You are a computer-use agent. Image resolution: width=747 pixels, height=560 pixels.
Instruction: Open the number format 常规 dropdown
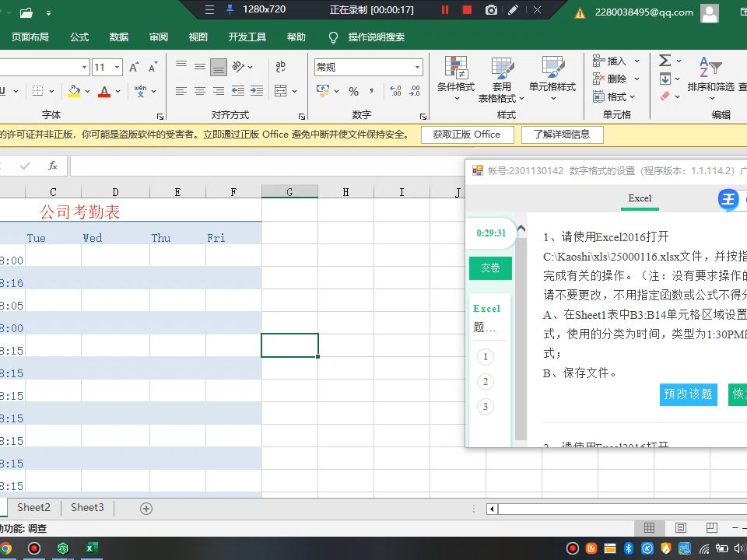tap(417, 67)
